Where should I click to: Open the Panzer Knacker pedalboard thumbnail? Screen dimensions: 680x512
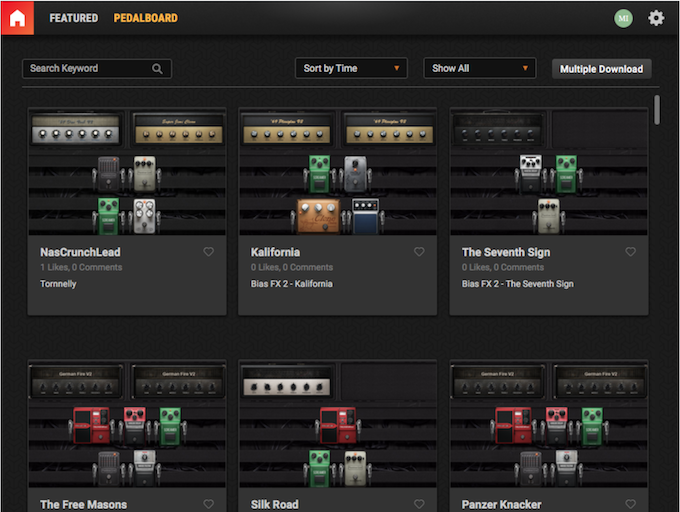[549, 424]
